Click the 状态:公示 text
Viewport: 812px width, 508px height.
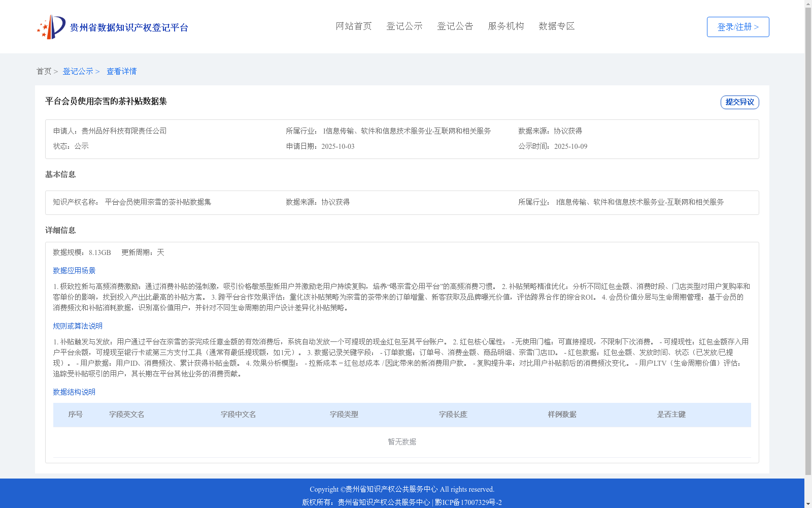[x=71, y=146]
